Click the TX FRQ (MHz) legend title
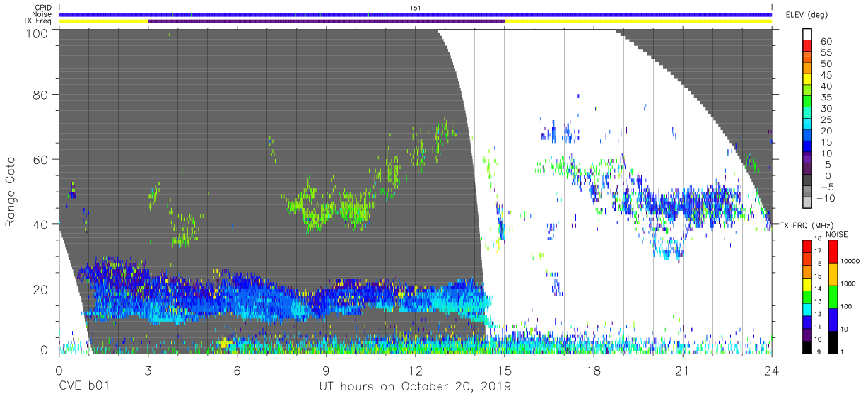 coord(807,226)
